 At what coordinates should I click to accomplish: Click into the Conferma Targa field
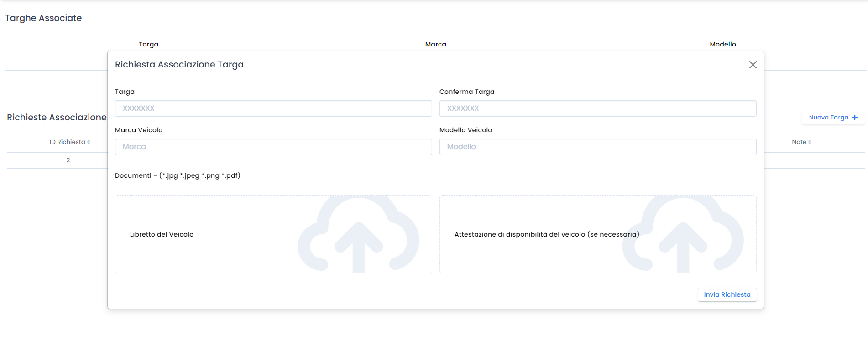click(597, 108)
